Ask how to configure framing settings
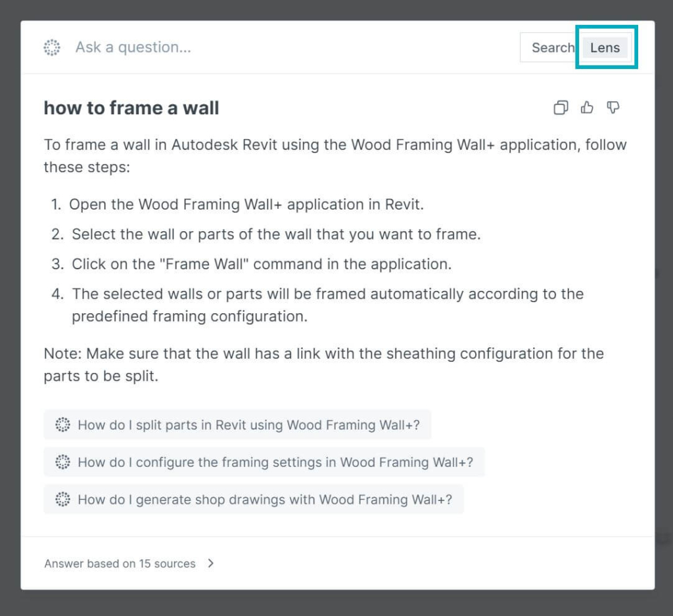 click(x=264, y=462)
